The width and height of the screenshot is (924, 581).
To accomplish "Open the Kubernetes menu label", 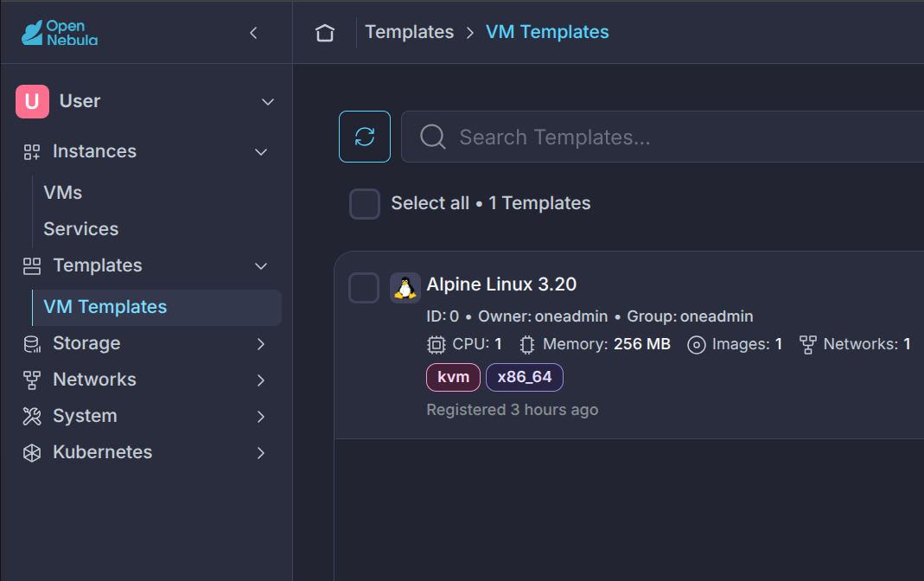I will coord(103,452).
